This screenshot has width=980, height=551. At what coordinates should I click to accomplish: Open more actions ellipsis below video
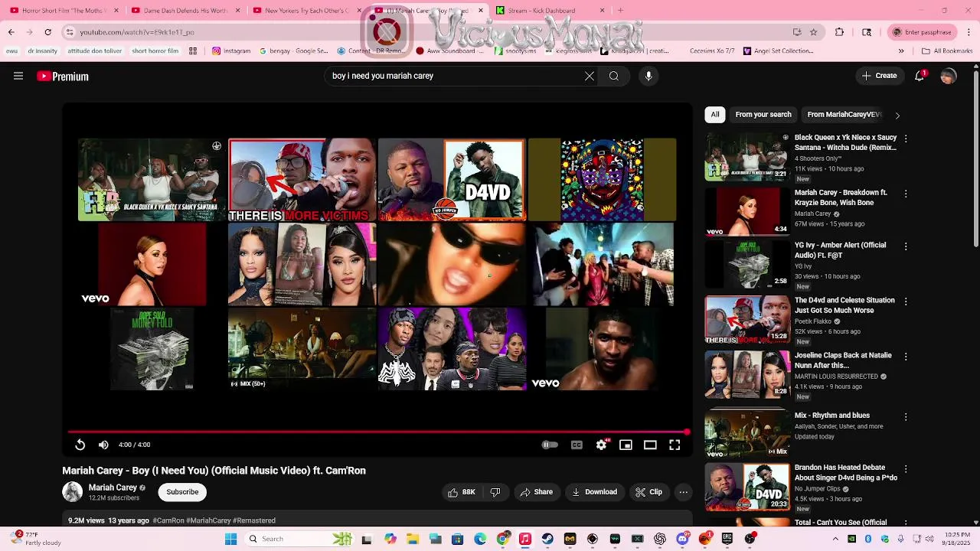[683, 492]
